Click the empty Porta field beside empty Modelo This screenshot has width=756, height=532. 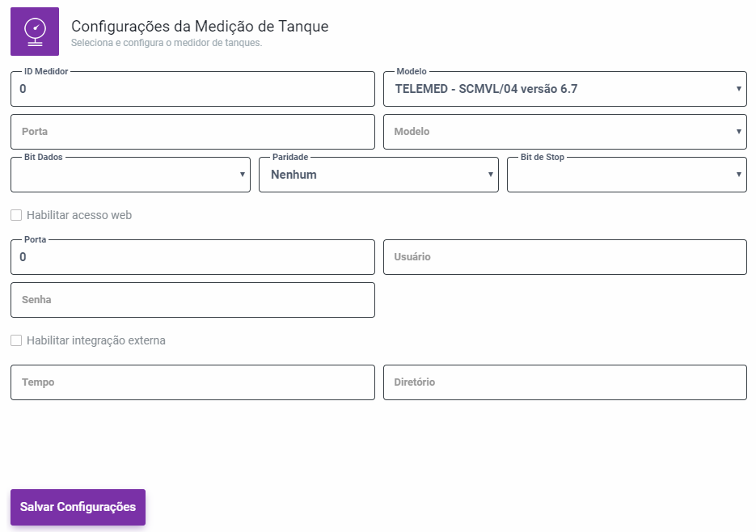click(192, 131)
